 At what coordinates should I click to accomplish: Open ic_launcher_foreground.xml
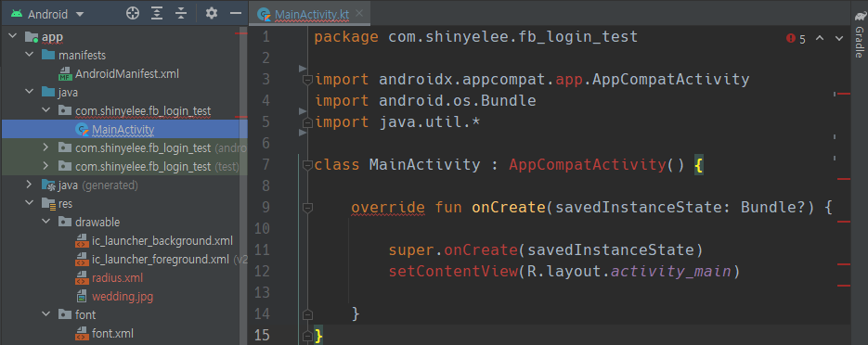[x=160, y=260]
